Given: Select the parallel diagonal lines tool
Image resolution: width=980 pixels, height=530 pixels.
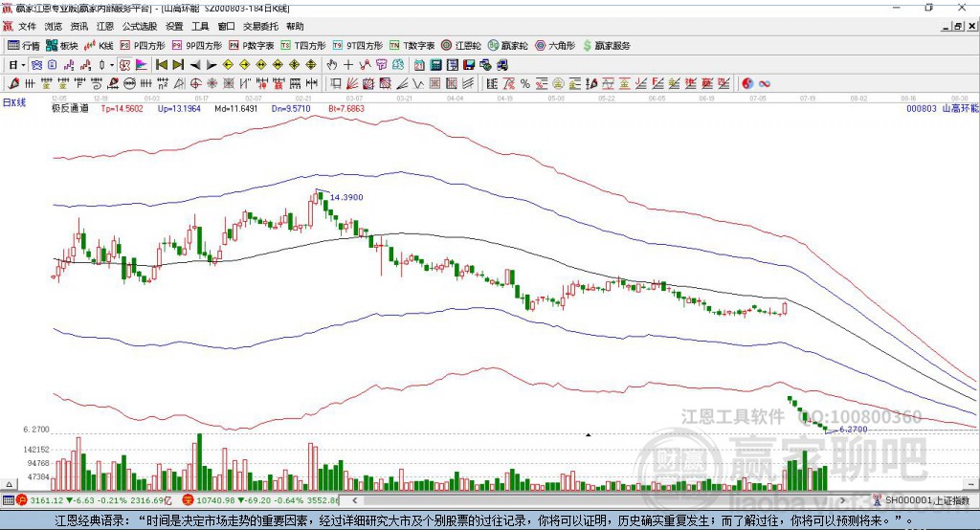Looking at the screenshot, I should [468, 83].
